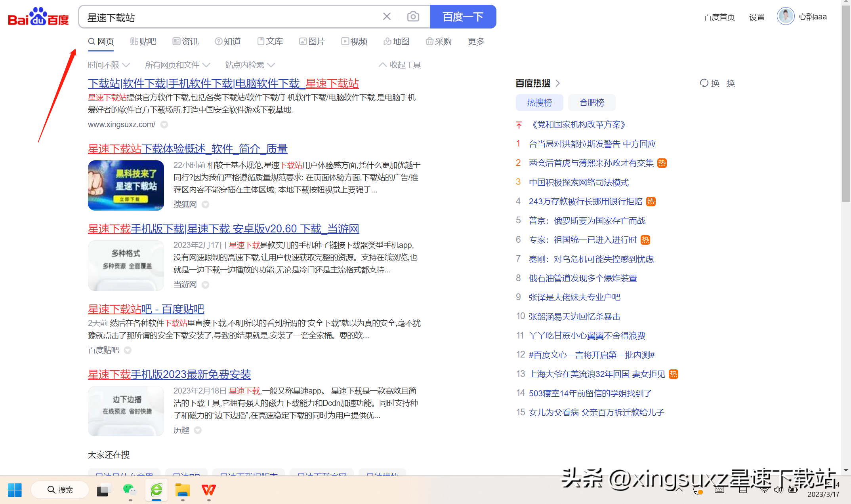The width and height of the screenshot is (851, 504).
Task: Select the 热搜榜 tab
Action: [539, 103]
